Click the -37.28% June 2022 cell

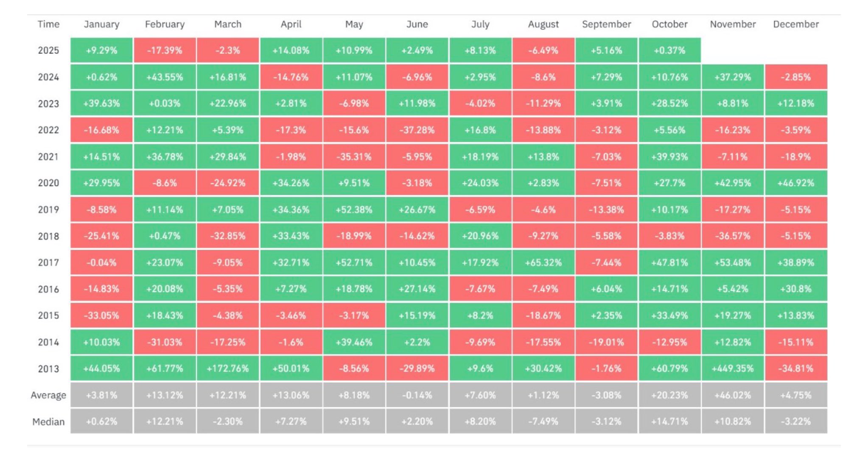pos(417,130)
